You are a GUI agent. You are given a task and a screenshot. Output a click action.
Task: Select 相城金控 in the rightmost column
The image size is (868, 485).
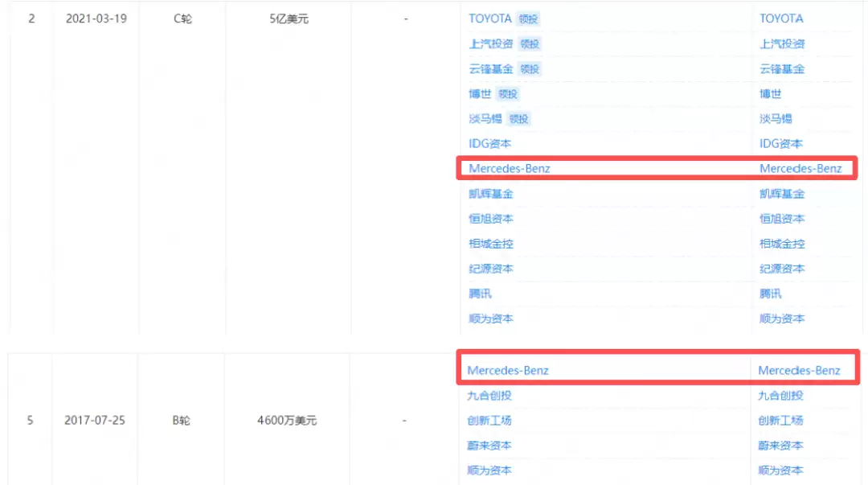(781, 244)
